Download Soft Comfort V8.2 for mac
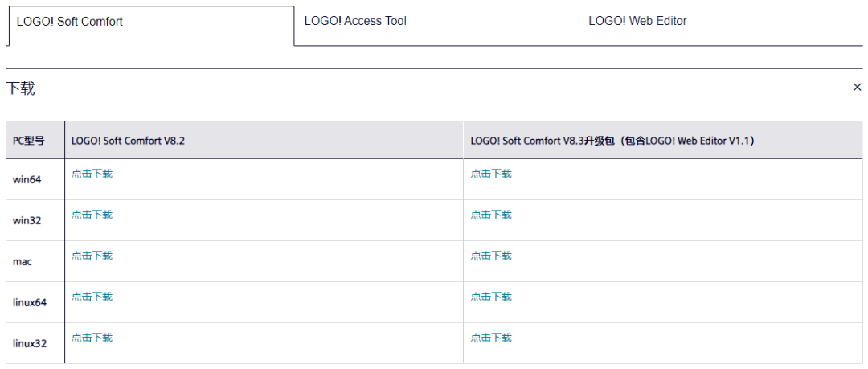Image resolution: width=868 pixels, height=369 pixels. [x=92, y=256]
